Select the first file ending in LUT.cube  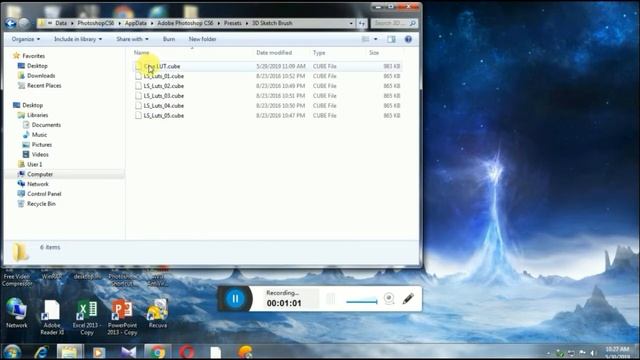tap(162, 66)
